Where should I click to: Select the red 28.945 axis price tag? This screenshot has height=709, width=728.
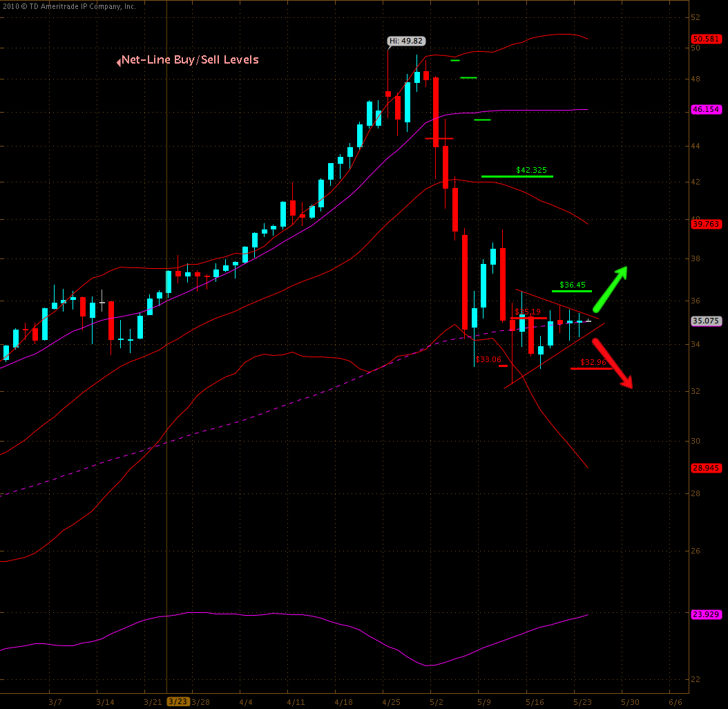[x=706, y=468]
